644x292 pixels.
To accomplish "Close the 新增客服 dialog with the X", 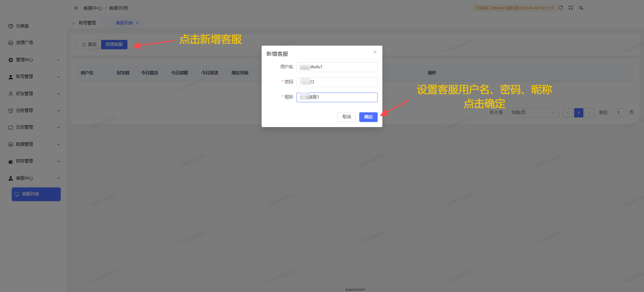I will coord(375,52).
